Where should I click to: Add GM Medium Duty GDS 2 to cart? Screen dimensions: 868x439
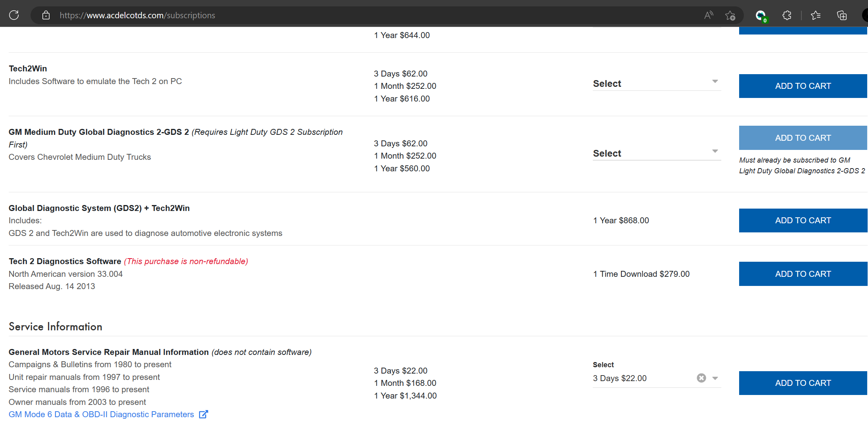[803, 138]
